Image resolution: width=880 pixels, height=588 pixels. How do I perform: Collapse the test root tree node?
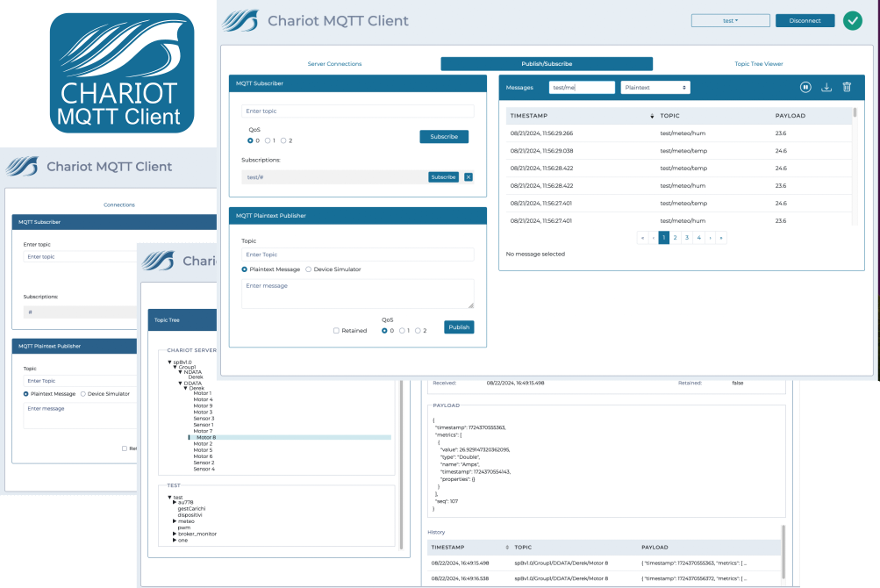(169, 498)
